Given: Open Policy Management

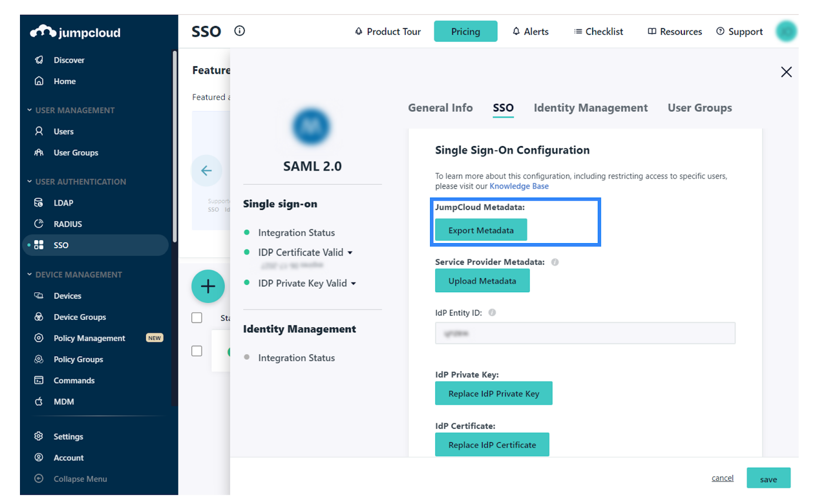Looking at the screenshot, I should pos(89,338).
